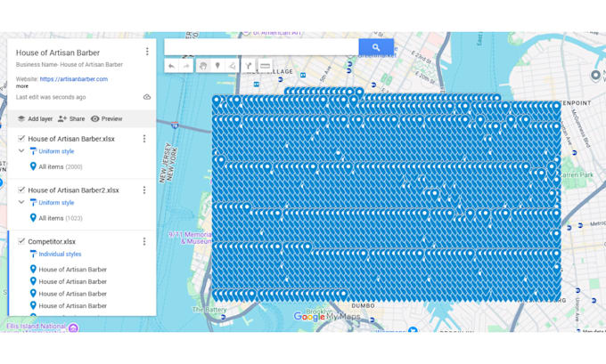This screenshot has height=364, width=606.
Task: Select Competitor.xlsx layer title
Action: pyautogui.click(x=52, y=242)
